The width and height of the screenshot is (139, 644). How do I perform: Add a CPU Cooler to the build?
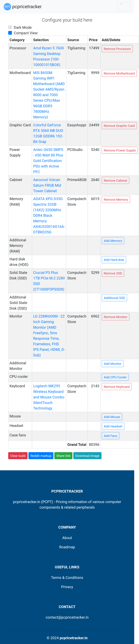click(x=115, y=377)
